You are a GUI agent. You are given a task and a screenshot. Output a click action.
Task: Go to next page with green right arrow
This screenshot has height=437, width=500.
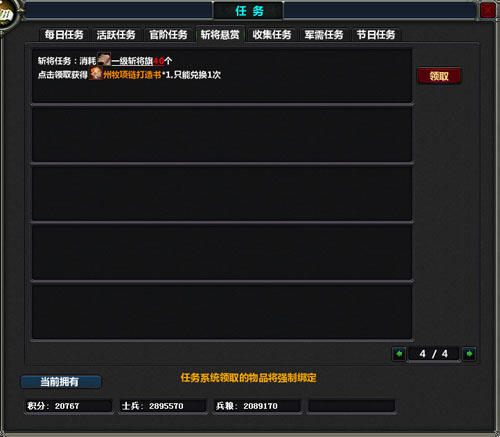(x=469, y=354)
